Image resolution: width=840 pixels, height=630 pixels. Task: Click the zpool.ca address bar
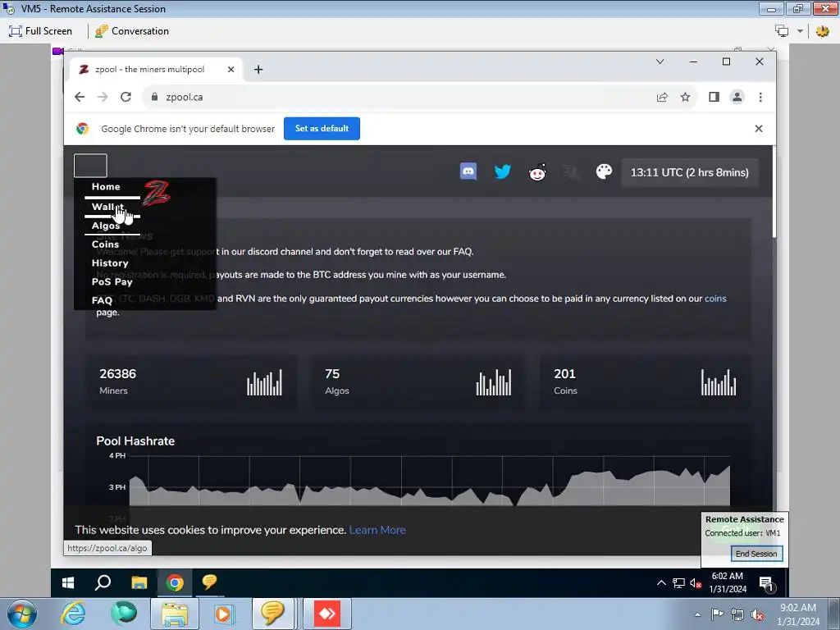(x=396, y=97)
